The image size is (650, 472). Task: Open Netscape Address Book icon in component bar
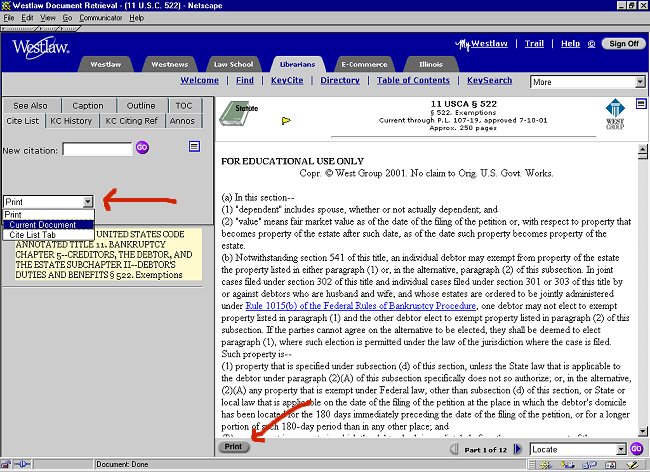(x=611, y=466)
